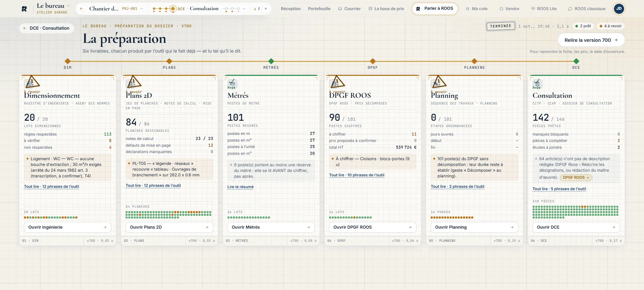This screenshot has width=644, height=290.
Task: Click Ouvrir Ingénierie button
Action: 68,227
